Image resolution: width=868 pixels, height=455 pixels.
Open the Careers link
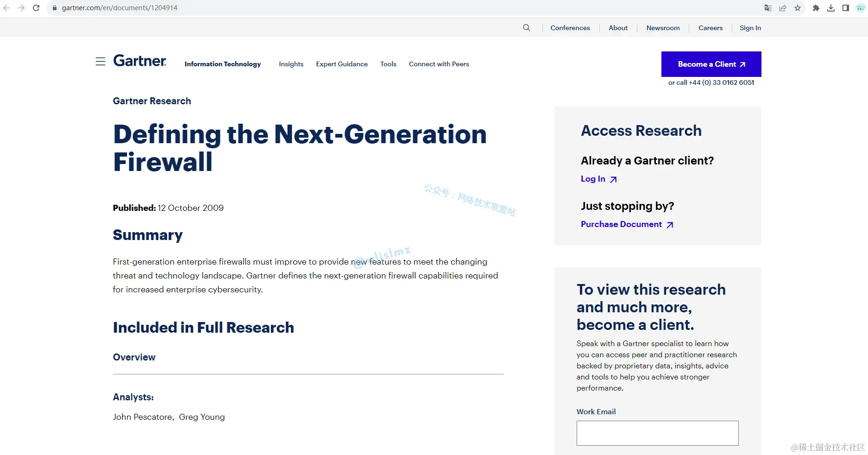711,28
